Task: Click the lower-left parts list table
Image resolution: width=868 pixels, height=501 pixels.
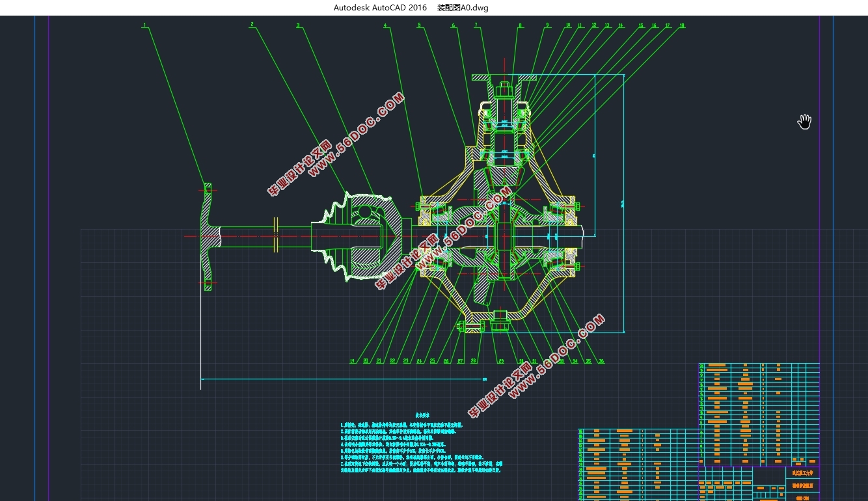Action: [638, 465]
